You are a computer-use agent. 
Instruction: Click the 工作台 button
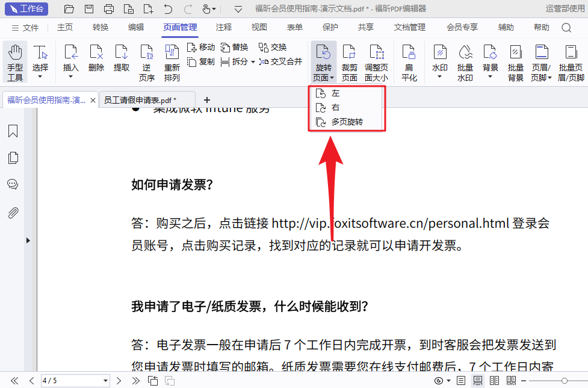click(x=26, y=8)
